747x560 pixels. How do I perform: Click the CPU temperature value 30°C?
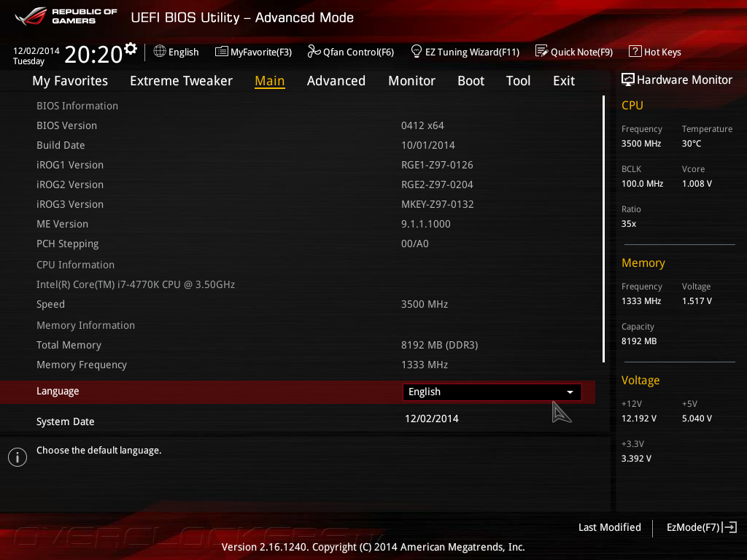(692, 144)
